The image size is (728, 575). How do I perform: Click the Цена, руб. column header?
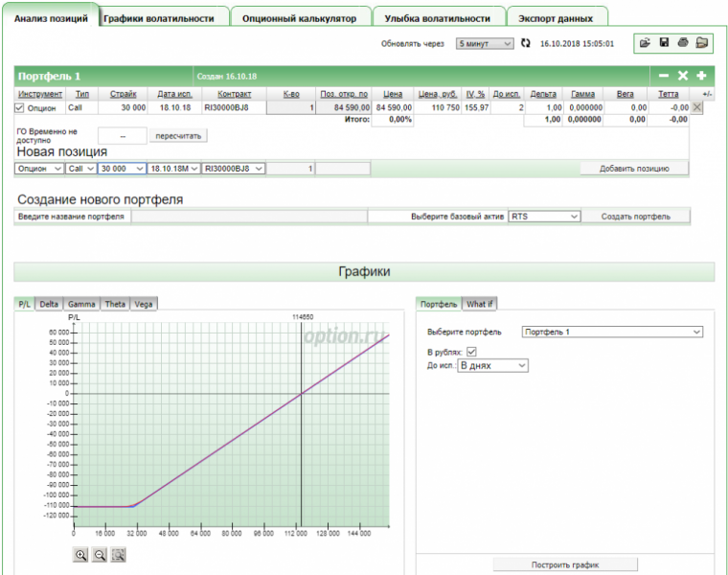438,94
